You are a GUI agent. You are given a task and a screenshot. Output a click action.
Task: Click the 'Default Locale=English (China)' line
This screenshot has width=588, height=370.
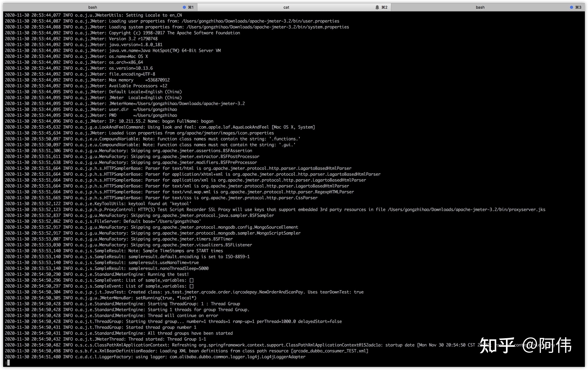tap(93, 92)
